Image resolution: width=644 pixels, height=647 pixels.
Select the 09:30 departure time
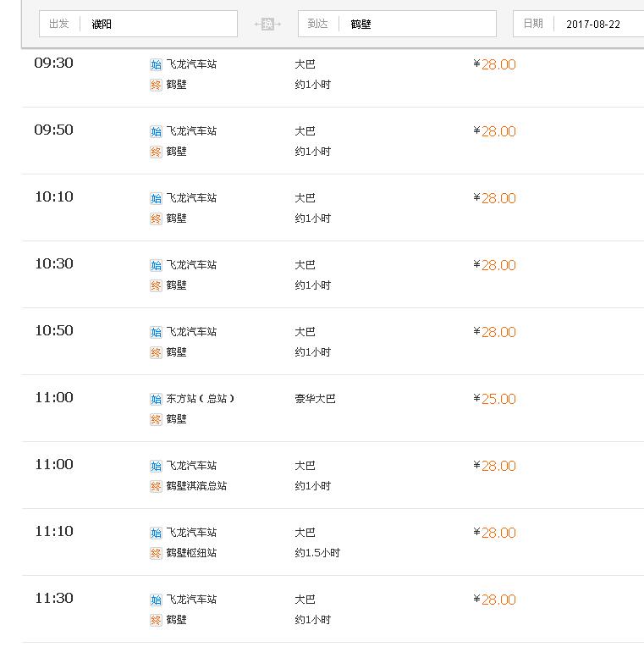pyautogui.click(x=53, y=64)
